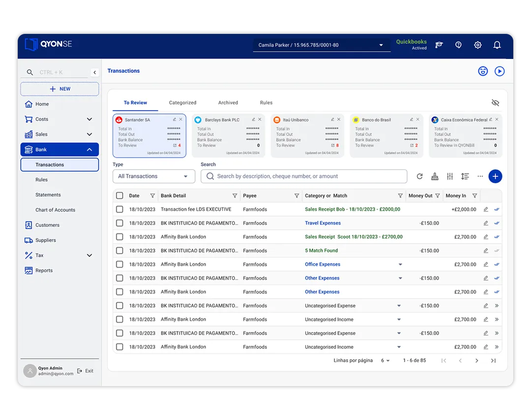Open the Camila Parker company selector dropdown
This screenshot has height=420, width=531.
pos(321,45)
